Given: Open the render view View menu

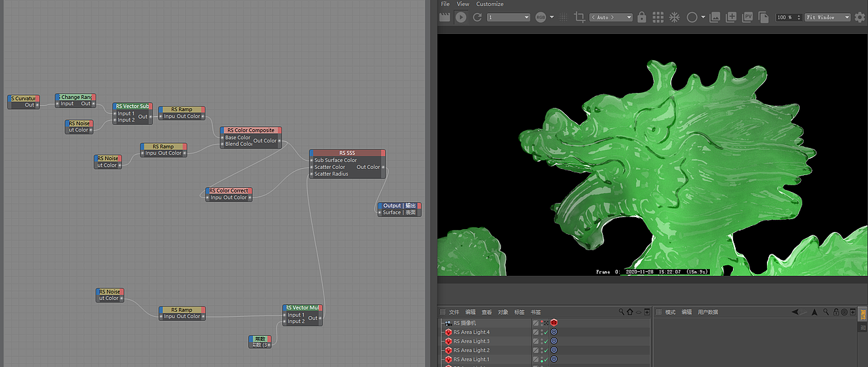Looking at the screenshot, I should pyautogui.click(x=462, y=4).
